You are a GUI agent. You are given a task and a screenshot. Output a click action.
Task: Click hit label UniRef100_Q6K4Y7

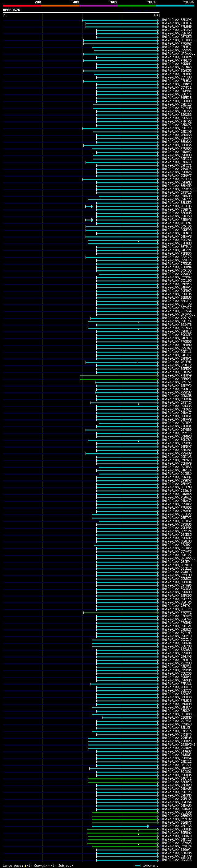176,484
